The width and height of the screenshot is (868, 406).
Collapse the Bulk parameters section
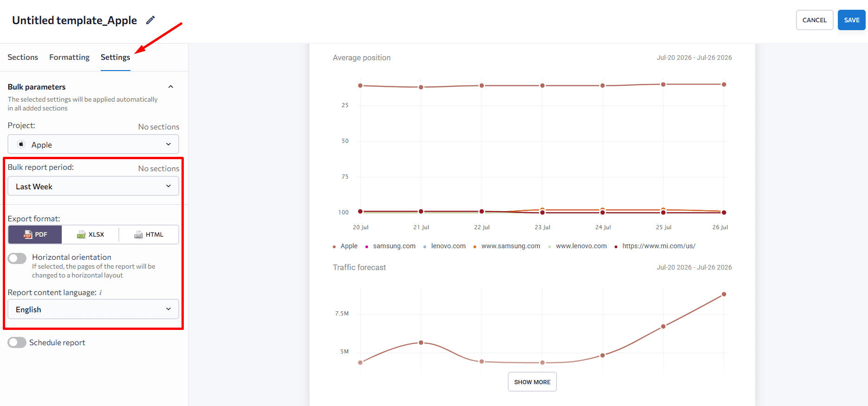click(x=171, y=87)
